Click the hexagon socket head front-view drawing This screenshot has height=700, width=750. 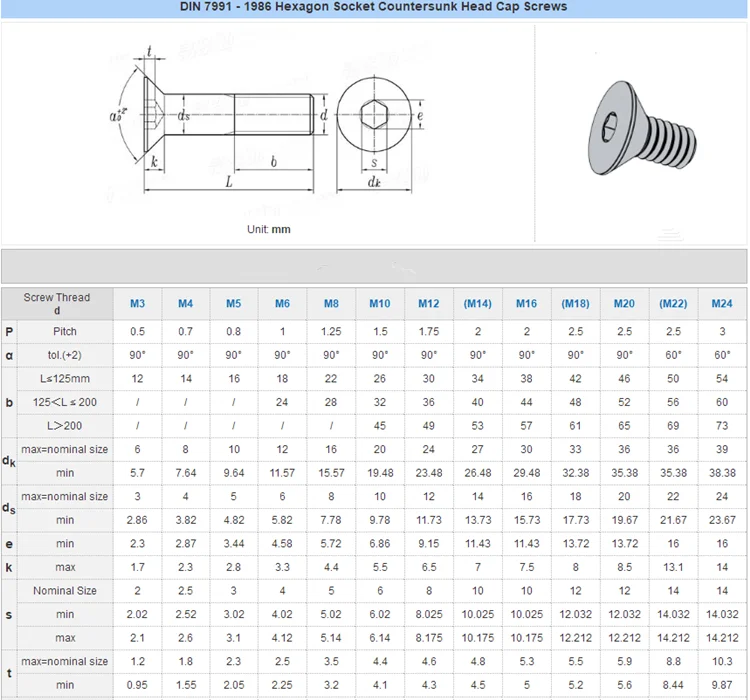pyautogui.click(x=372, y=116)
